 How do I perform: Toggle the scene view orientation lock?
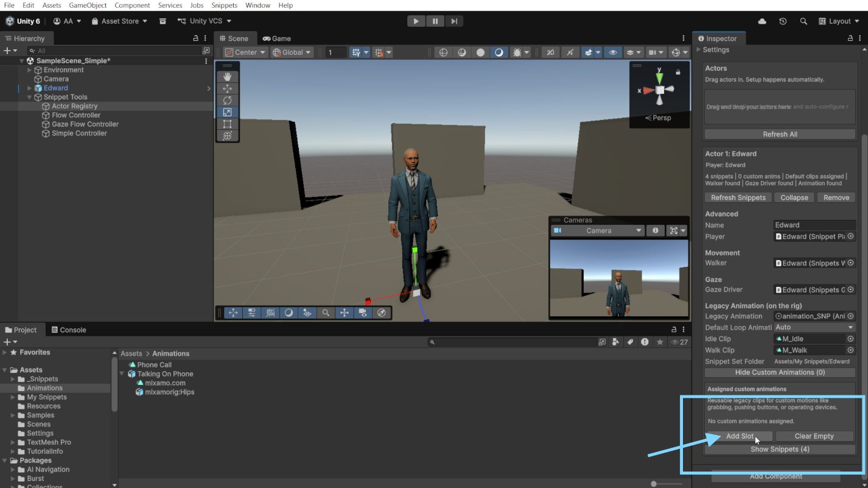pyautogui.click(x=677, y=72)
